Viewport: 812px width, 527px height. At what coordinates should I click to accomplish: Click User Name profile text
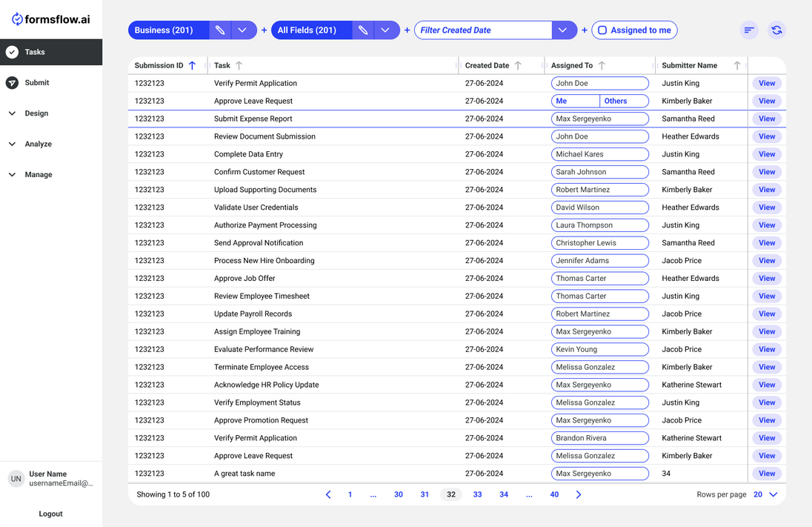coord(47,474)
